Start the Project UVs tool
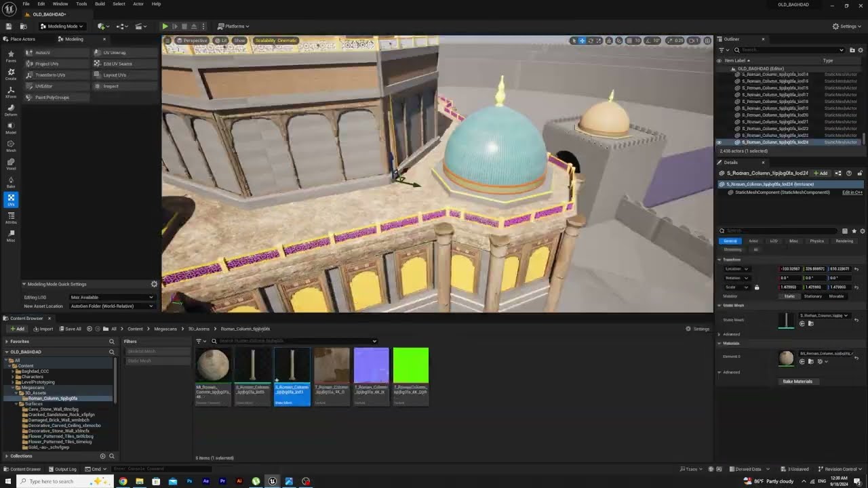This screenshot has height=488, width=868. pyautogui.click(x=57, y=64)
